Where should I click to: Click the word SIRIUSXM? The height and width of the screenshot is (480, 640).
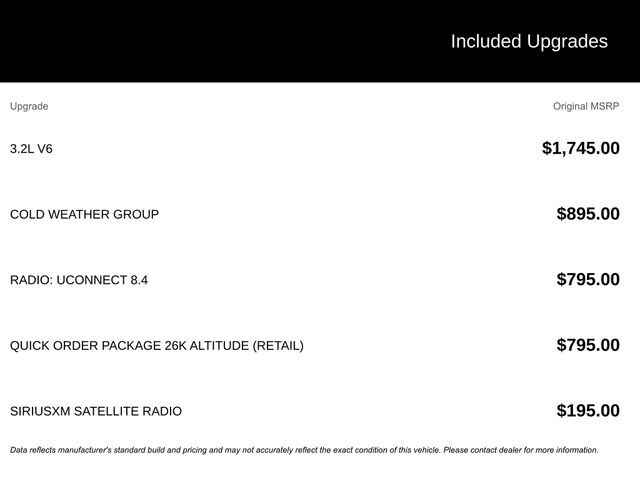[x=41, y=411]
